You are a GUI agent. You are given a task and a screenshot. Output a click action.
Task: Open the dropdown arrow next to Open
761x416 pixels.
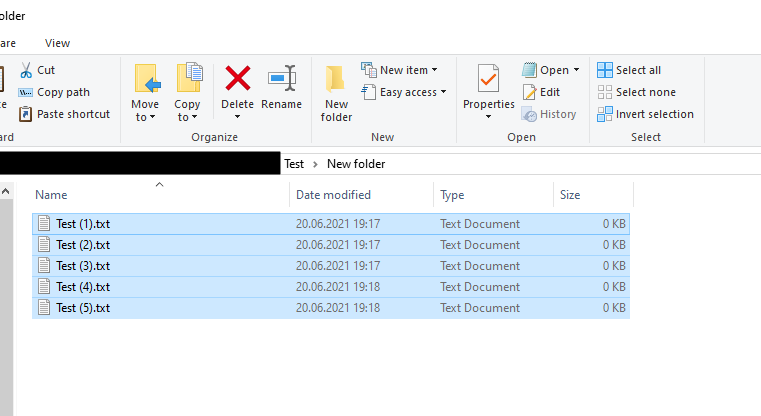click(x=576, y=70)
